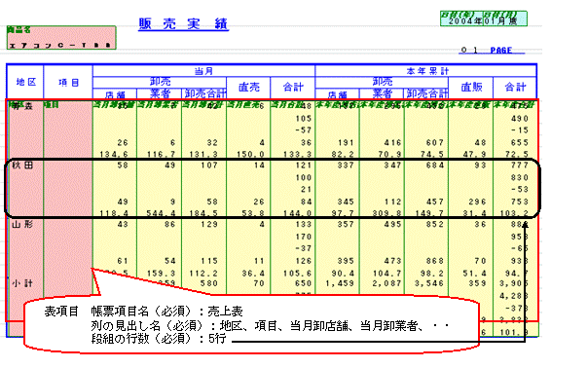The height and width of the screenshot is (368, 588).
Task: Select the cell value 131.3
Action: pyautogui.click(x=203, y=154)
